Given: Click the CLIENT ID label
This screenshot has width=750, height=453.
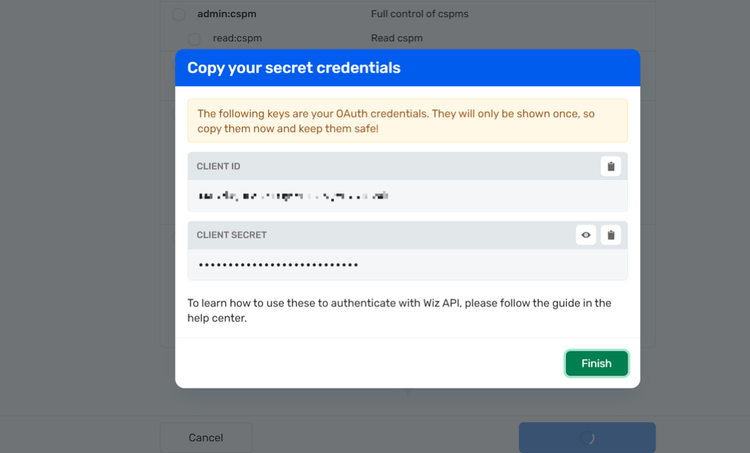Looking at the screenshot, I should click(218, 167).
